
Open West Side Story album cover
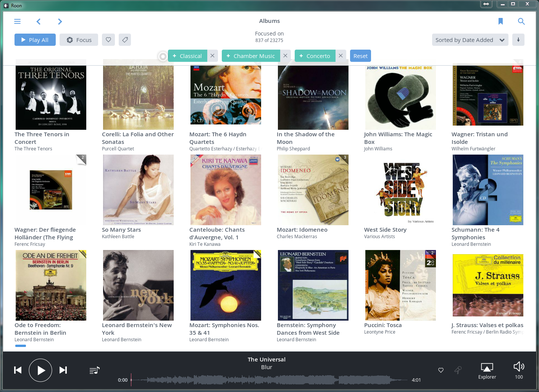tap(400, 190)
